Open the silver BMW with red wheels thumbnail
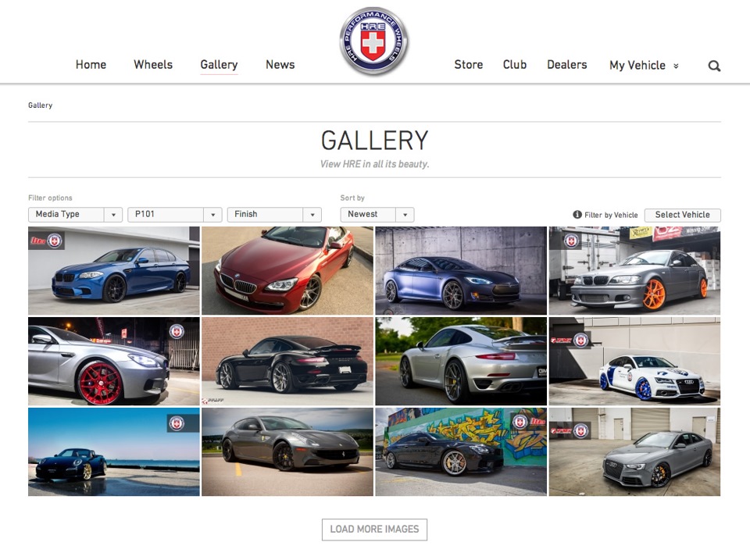 114,361
